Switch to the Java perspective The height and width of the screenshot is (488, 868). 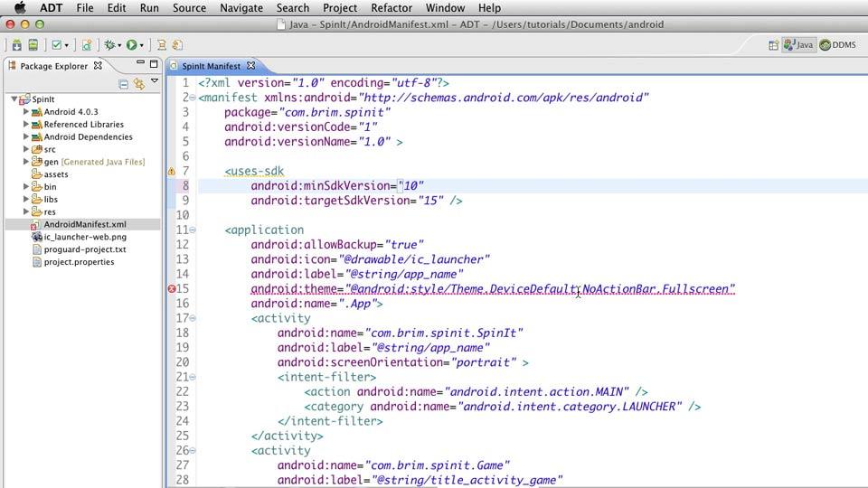[x=798, y=45]
